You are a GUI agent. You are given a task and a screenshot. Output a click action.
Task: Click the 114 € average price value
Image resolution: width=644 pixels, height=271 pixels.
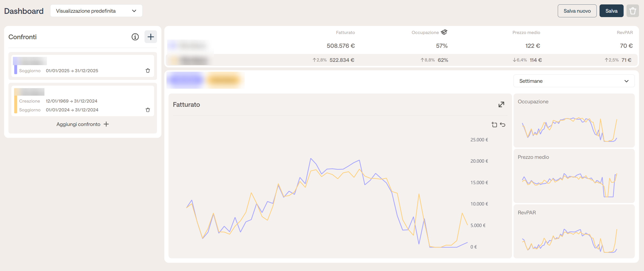[535, 60]
